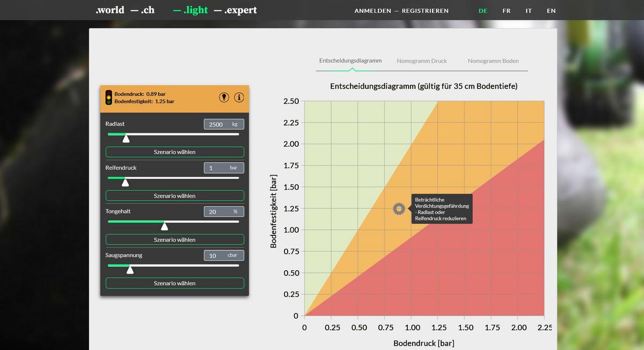Open Szenario wählen under Saugspannung
Viewport: 644px width, 350px height.
(174, 283)
